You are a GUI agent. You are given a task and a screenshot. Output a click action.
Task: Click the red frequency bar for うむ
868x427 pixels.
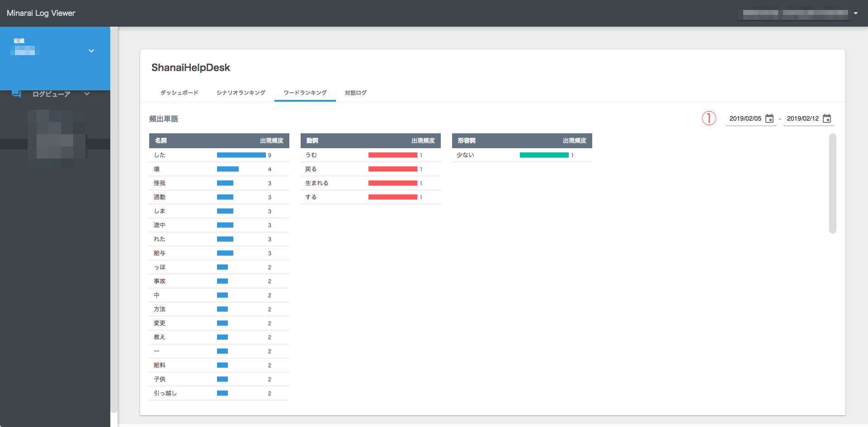pyautogui.click(x=393, y=155)
